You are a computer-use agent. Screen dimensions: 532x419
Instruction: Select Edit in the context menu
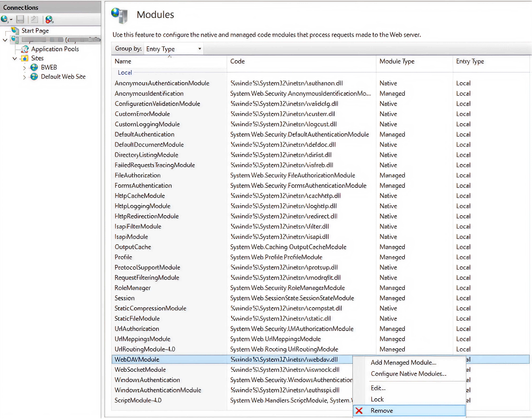click(378, 388)
